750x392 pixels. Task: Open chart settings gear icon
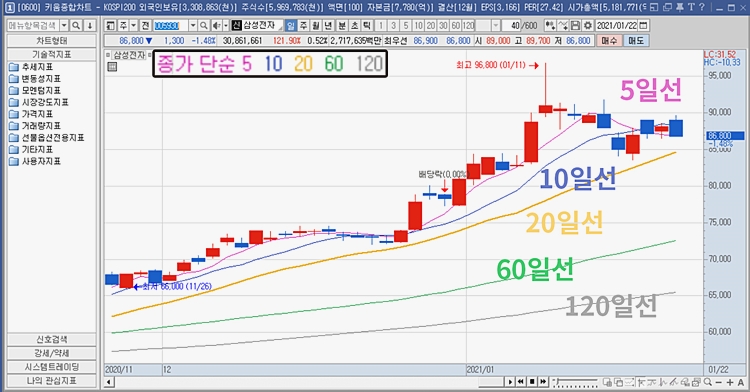point(587,25)
